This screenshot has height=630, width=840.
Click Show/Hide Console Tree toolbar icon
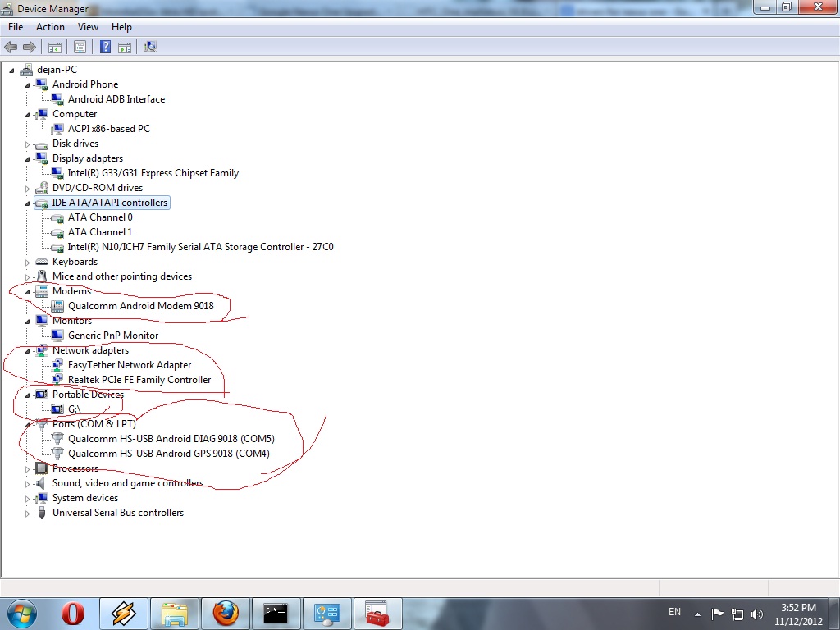point(55,48)
